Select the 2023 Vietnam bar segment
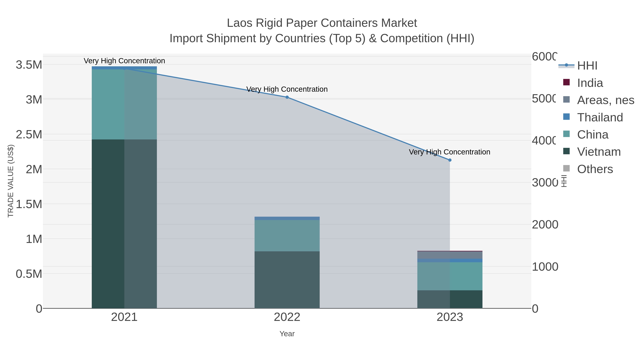644x362 pixels. coord(450,299)
